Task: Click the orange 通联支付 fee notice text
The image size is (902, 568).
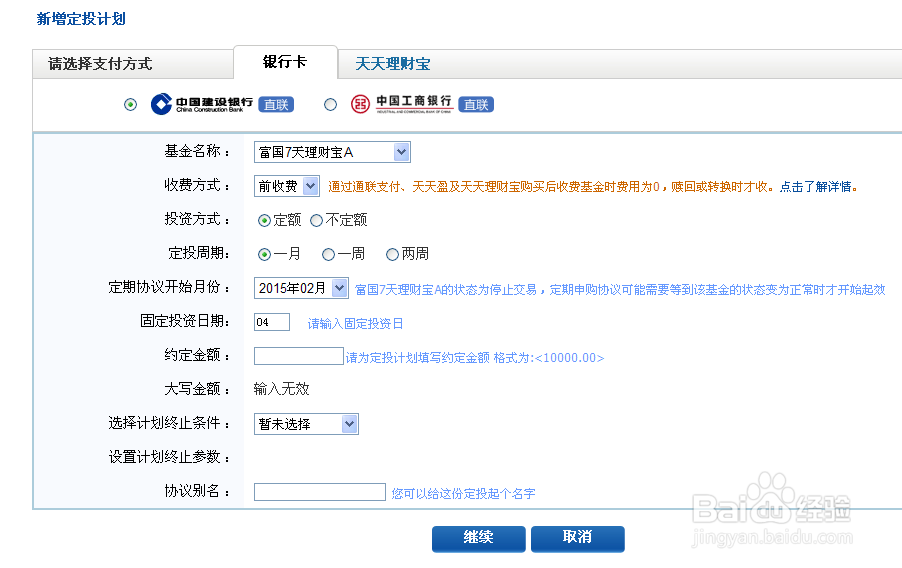Action: tap(552, 186)
